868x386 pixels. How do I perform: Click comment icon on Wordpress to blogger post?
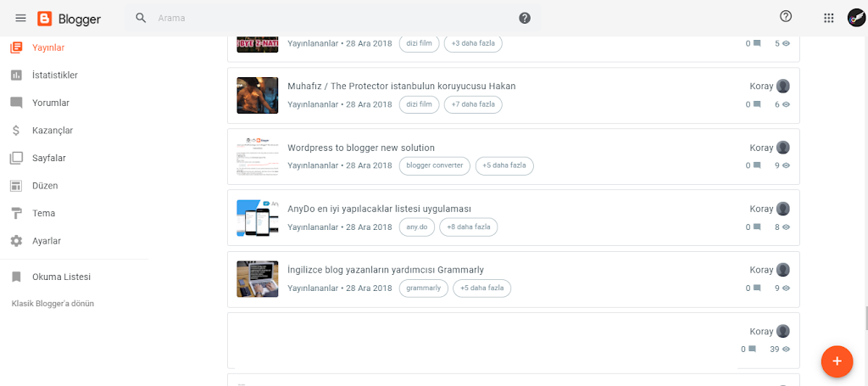tap(757, 165)
